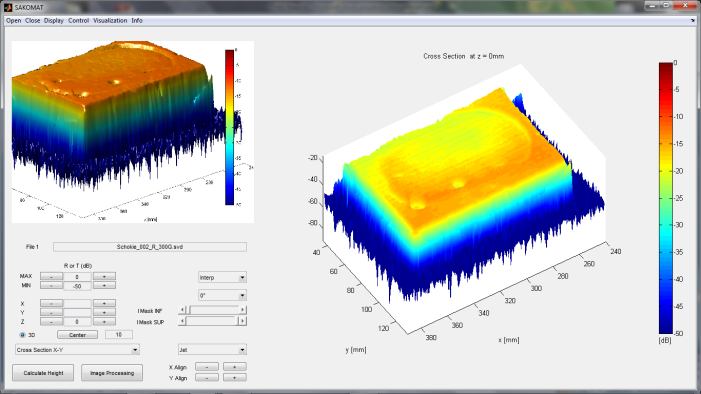The height and width of the screenshot is (394, 701).
Task: Increase the MAX dB value
Action: 104,276
